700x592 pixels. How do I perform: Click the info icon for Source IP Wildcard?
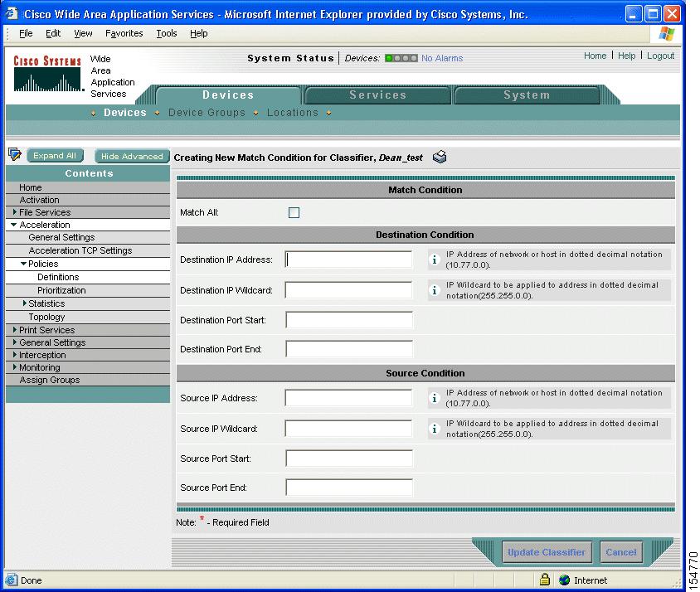[x=434, y=429]
